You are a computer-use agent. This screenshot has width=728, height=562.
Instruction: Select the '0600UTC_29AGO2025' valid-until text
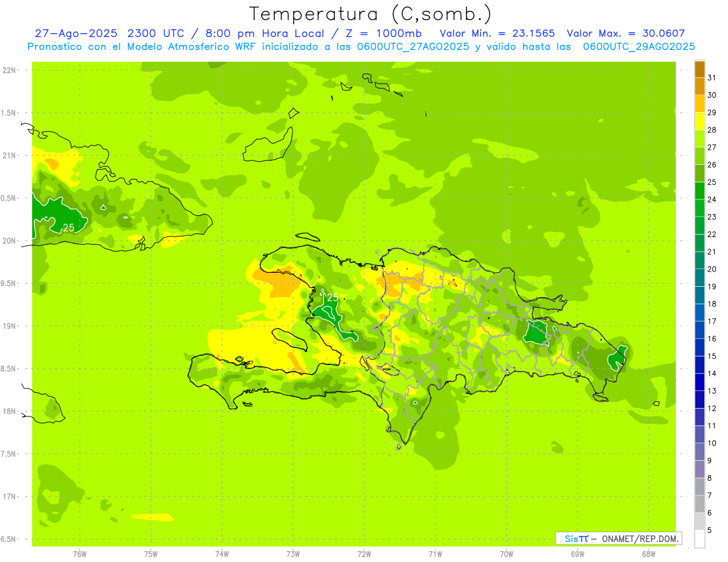point(638,47)
